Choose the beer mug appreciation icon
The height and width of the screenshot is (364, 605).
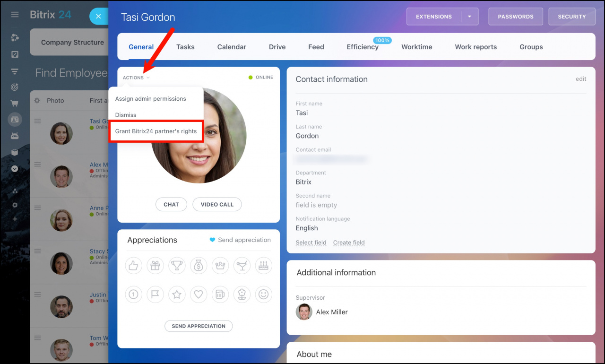pos(220,295)
